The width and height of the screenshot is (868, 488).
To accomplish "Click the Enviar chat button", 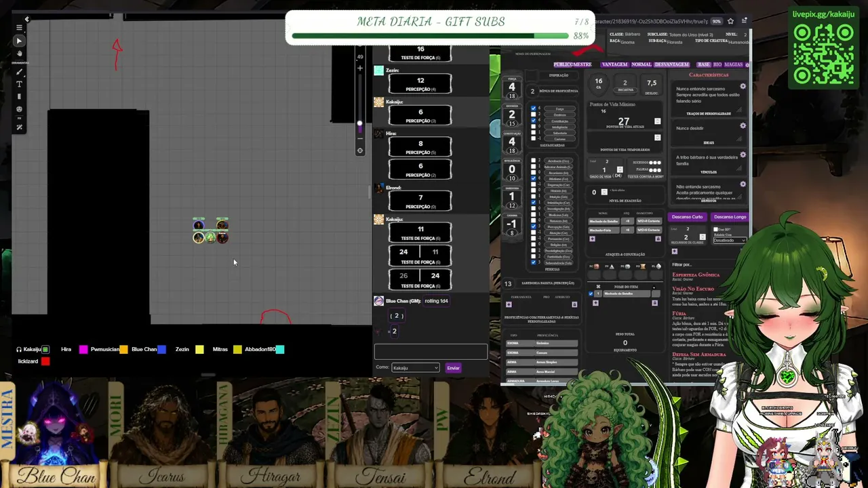I will point(454,368).
